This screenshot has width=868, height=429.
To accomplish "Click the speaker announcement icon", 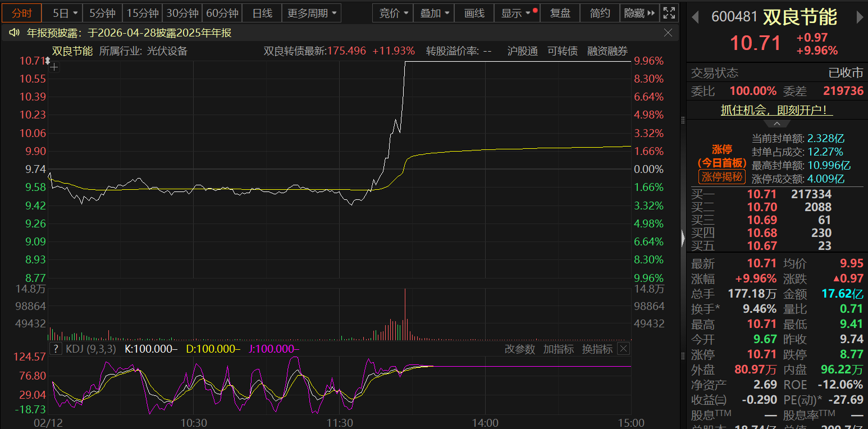I will [x=15, y=33].
